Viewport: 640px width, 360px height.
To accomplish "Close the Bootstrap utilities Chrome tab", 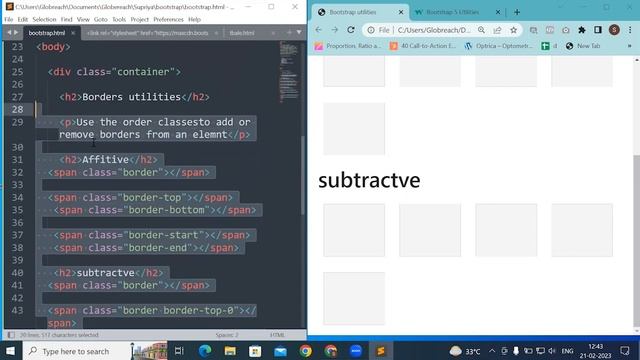I will click(401, 12).
